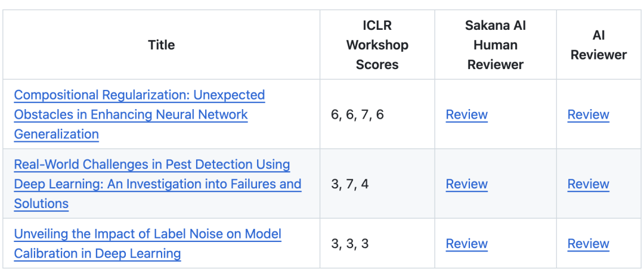This screenshot has width=644, height=273.
Task: Open AI Reviewer's Review for Compositional Regularization
Action: [588, 114]
